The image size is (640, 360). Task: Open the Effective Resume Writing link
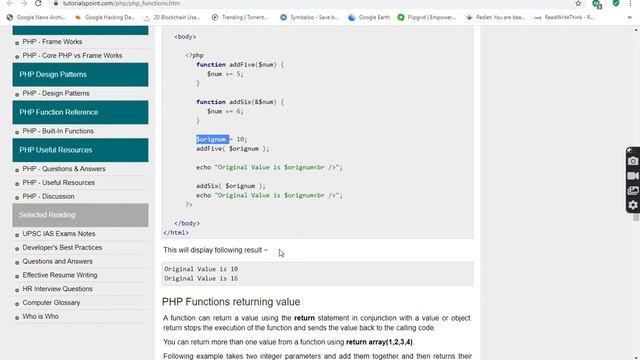click(x=60, y=275)
